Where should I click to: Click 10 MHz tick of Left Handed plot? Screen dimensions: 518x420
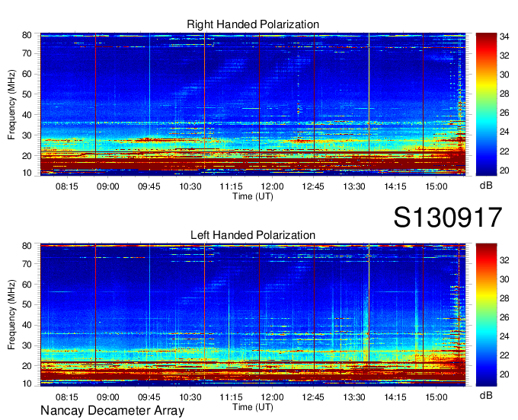tap(27, 383)
